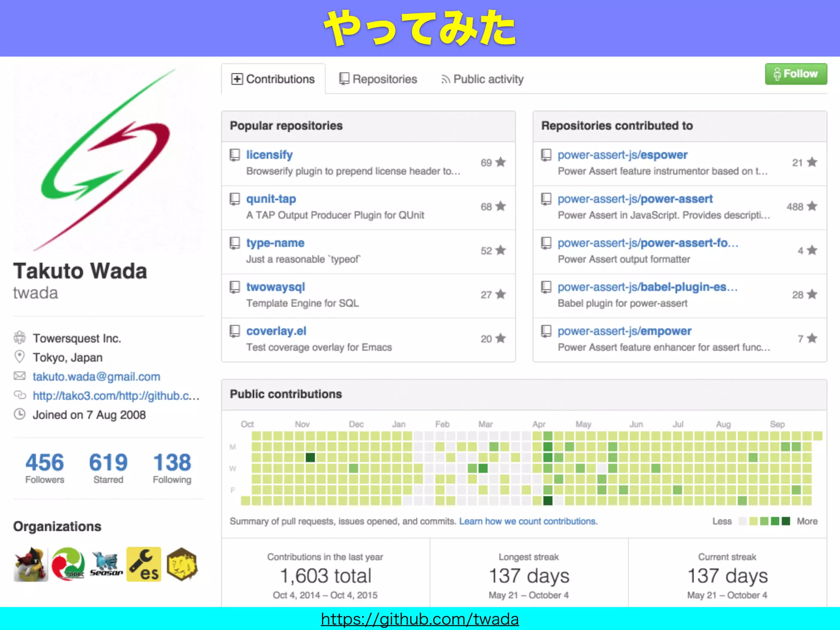
Task: Open the red-green swirl organization avatar
Action: (x=68, y=564)
